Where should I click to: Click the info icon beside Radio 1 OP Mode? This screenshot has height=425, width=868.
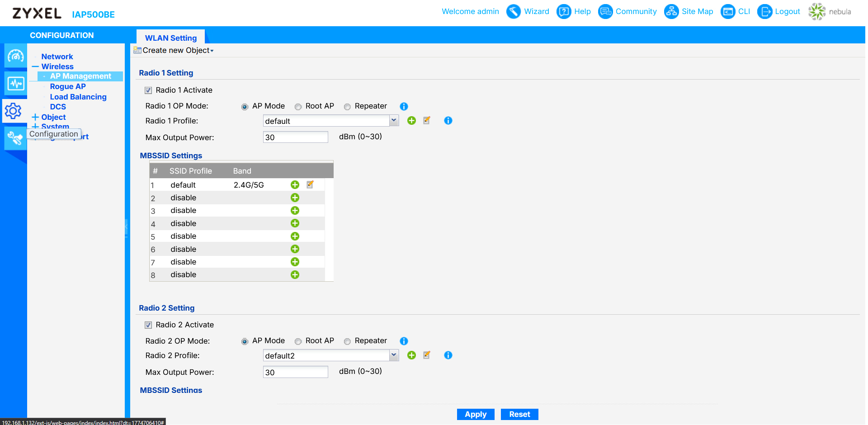tap(404, 106)
